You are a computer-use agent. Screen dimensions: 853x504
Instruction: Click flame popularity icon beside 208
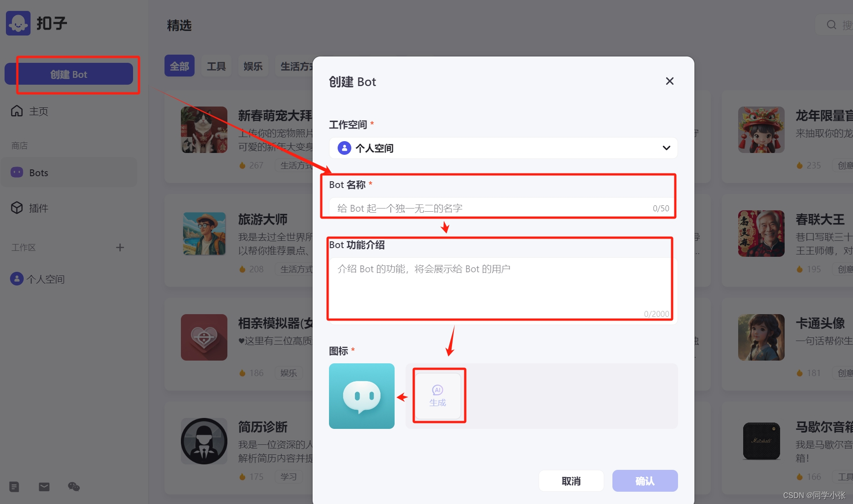pos(242,269)
